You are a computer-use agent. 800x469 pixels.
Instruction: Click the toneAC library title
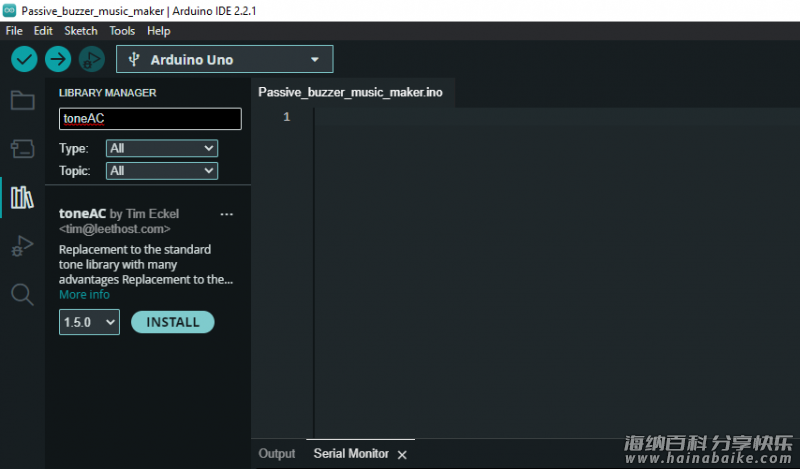pyautogui.click(x=82, y=213)
